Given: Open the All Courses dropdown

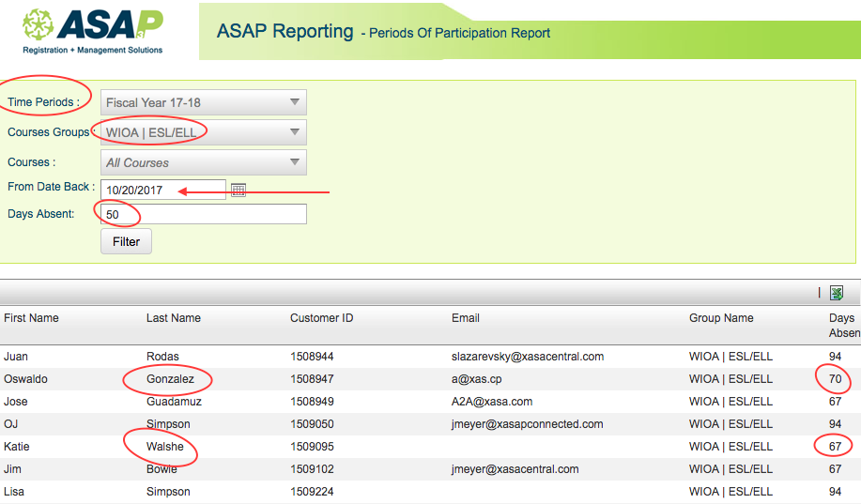Looking at the screenshot, I should point(203,162).
